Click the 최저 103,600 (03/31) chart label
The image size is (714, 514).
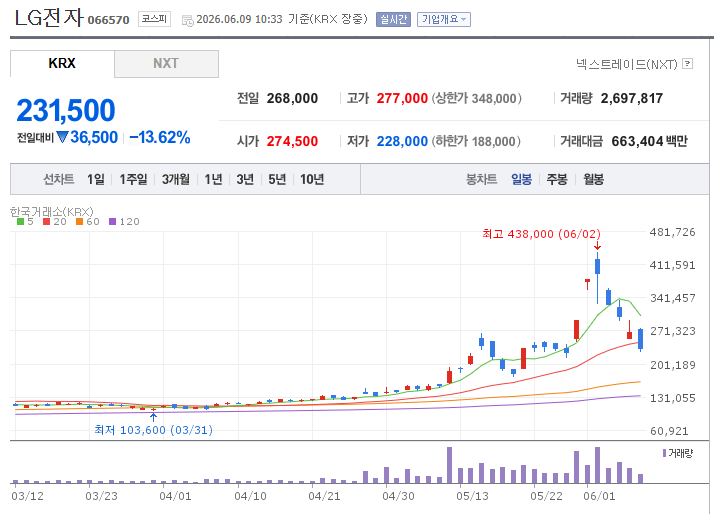[153, 430]
